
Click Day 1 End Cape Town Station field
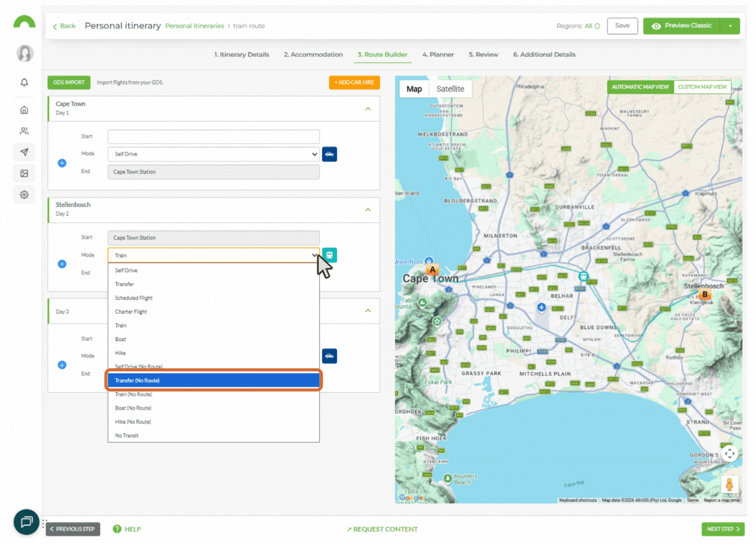tap(214, 172)
